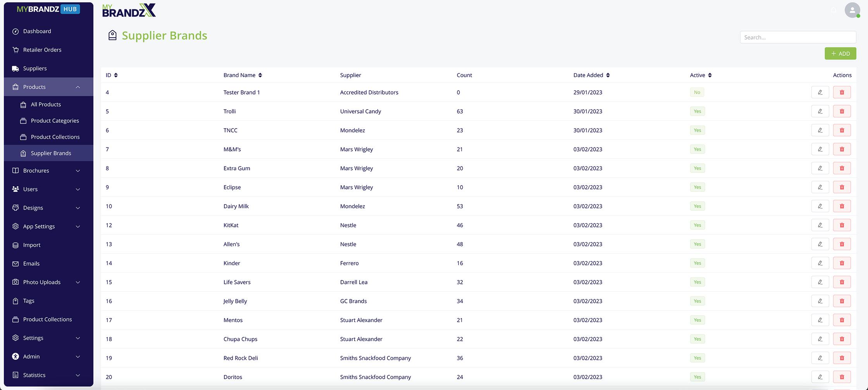Open the Tags page
This screenshot has width=868, height=390.
[x=48, y=301]
